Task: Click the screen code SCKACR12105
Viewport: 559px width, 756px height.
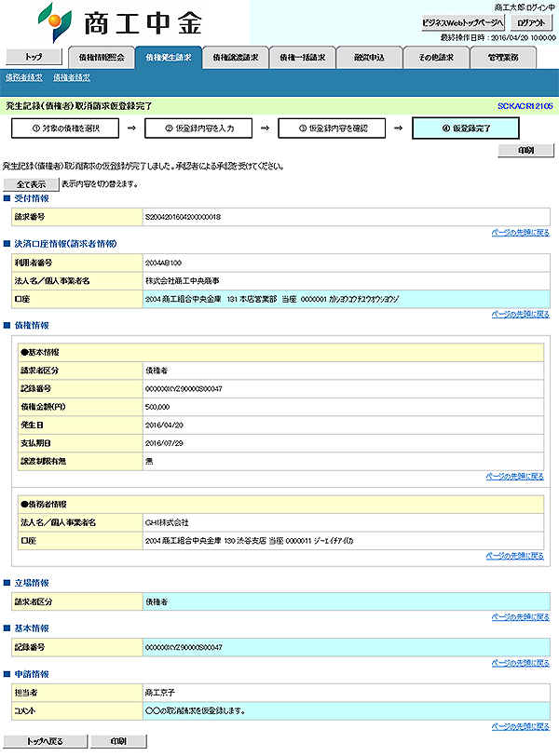Action: click(525, 106)
